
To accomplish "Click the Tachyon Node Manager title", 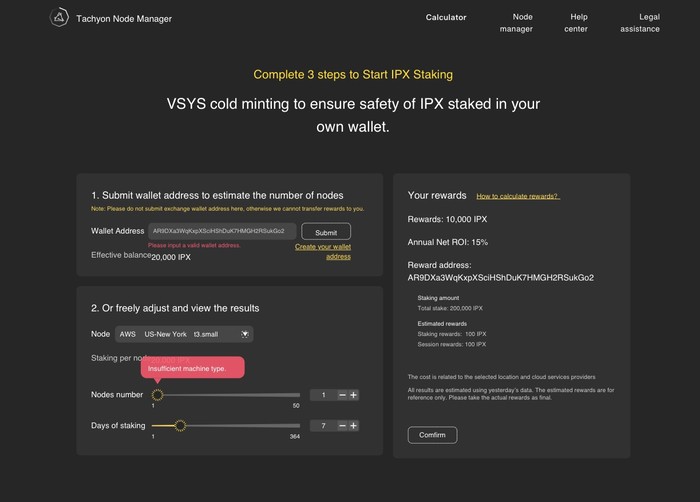I will (x=124, y=19).
